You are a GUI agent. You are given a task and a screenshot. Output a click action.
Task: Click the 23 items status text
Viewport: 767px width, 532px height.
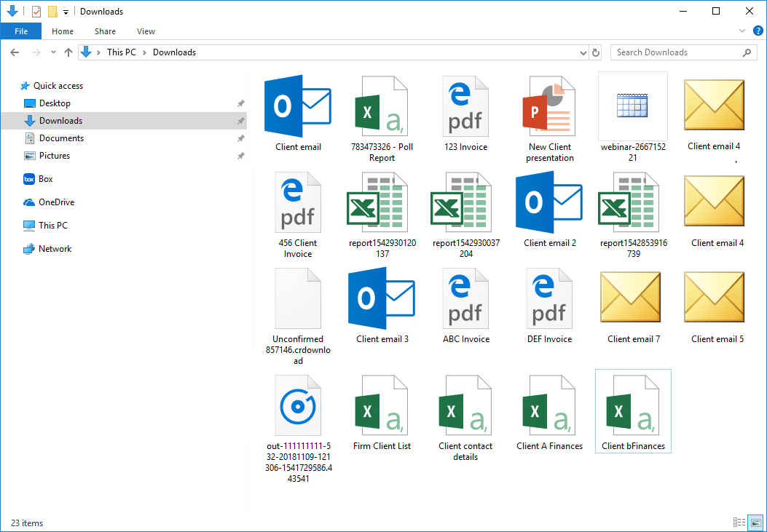[x=27, y=523]
